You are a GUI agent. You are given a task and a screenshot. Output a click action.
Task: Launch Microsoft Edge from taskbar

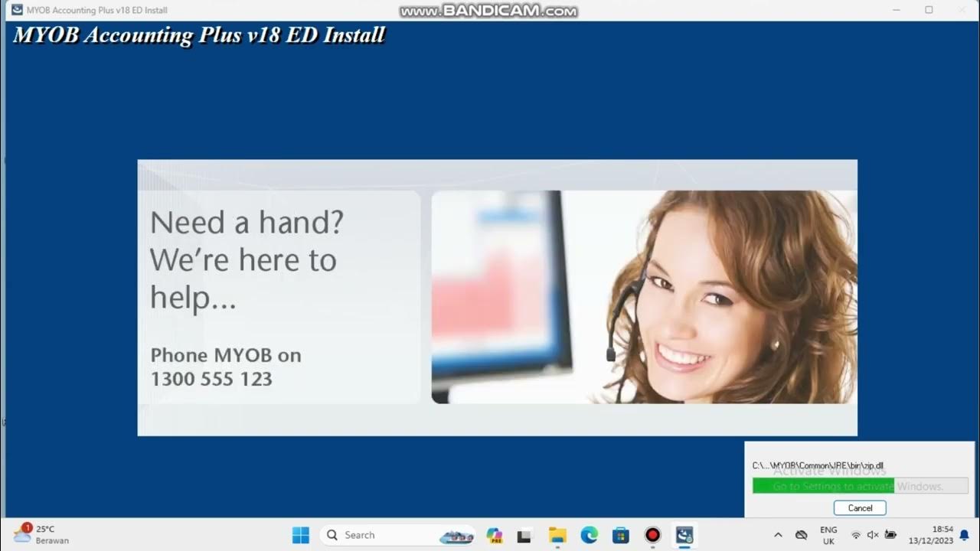(x=589, y=535)
